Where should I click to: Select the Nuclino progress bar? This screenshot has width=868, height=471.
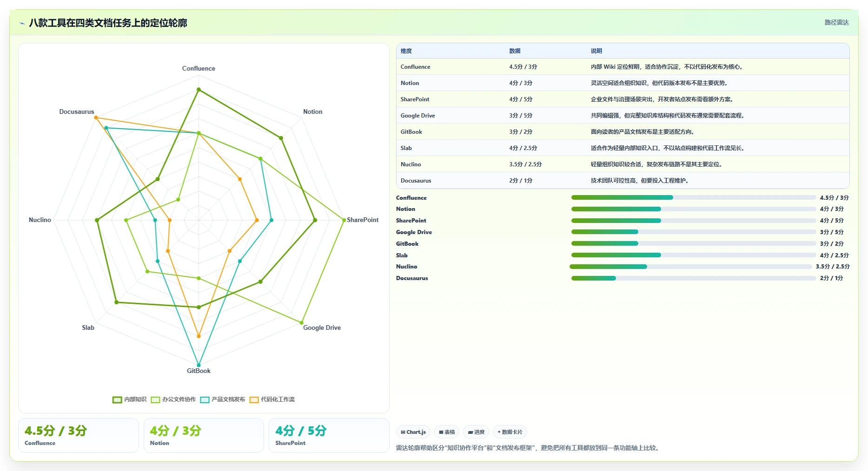691,267
